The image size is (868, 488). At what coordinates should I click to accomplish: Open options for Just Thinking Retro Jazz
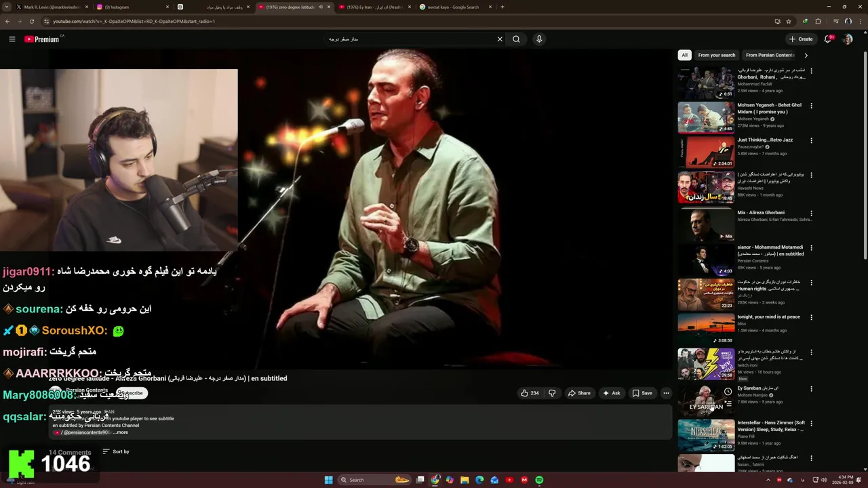(x=811, y=140)
